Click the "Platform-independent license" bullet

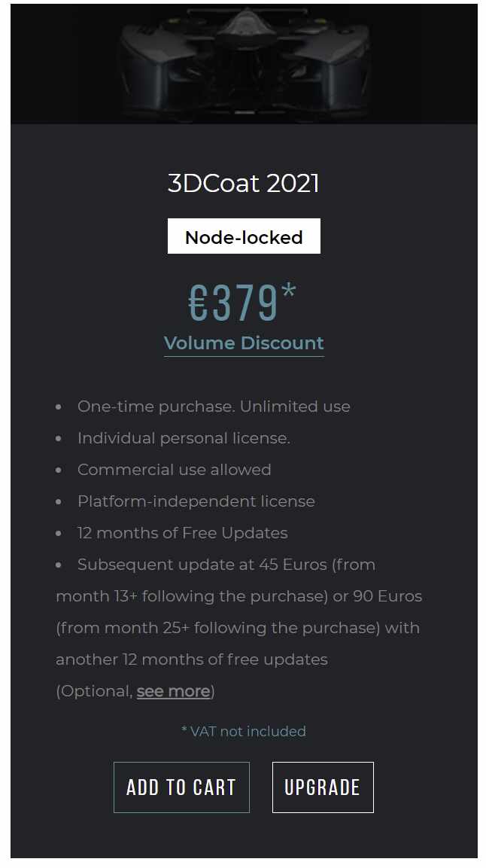[x=196, y=501]
